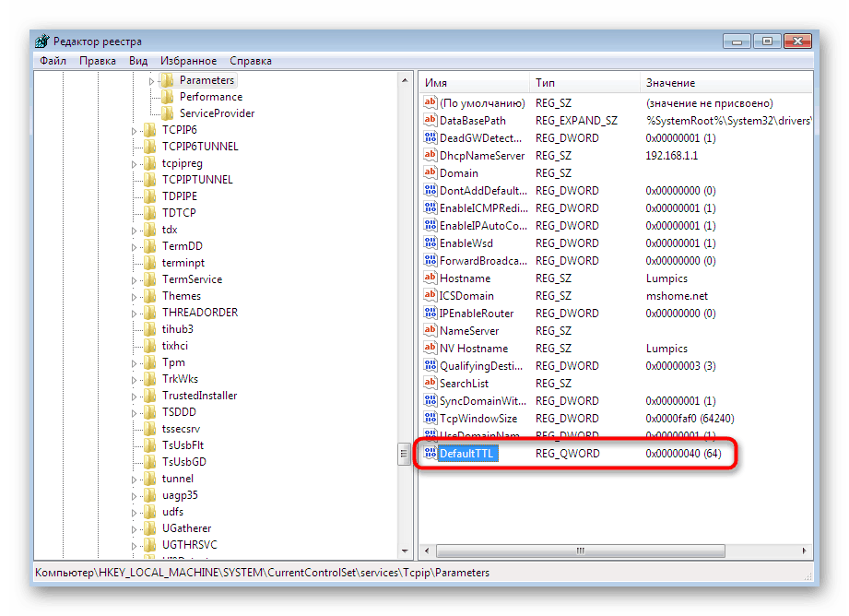Click the Domain value's ab icon
The height and width of the screenshot is (616, 849).
pyautogui.click(x=430, y=172)
